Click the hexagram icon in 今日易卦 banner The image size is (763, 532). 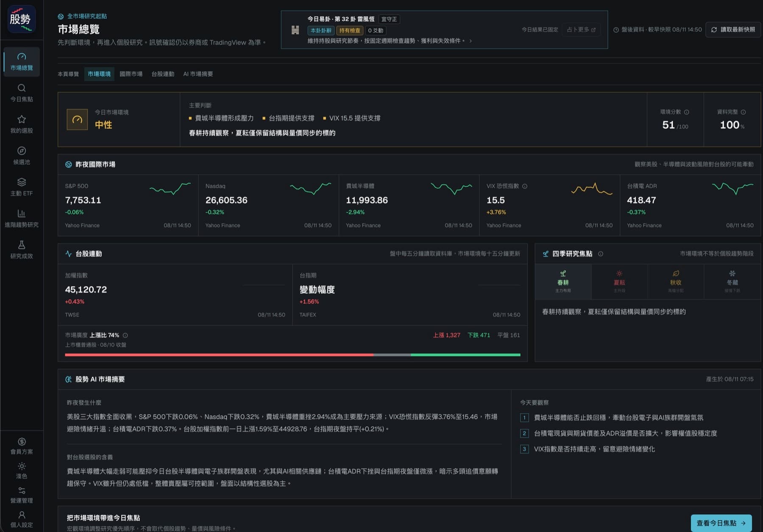click(x=295, y=30)
